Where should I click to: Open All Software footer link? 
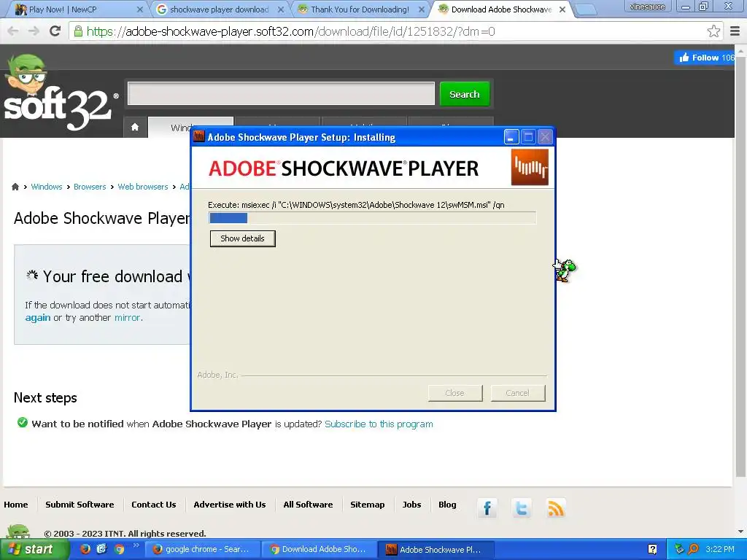[x=308, y=505]
